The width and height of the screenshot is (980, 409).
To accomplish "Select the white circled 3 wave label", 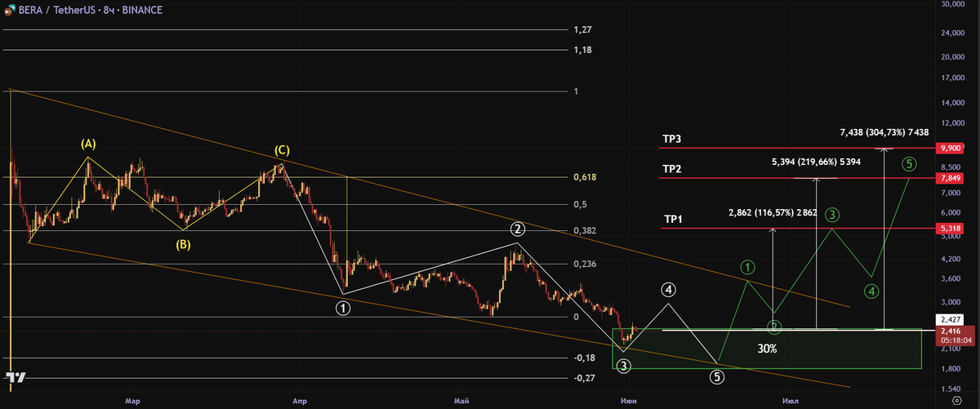I will pyautogui.click(x=624, y=366).
